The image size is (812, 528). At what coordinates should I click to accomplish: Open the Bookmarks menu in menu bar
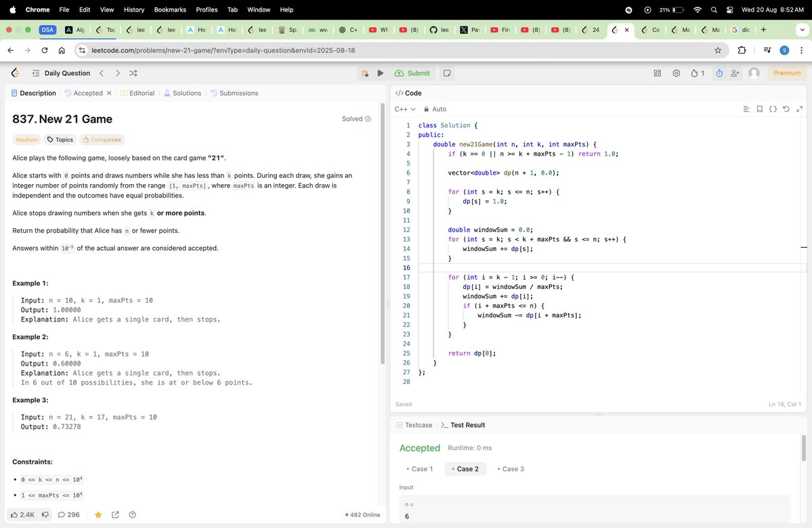point(170,10)
